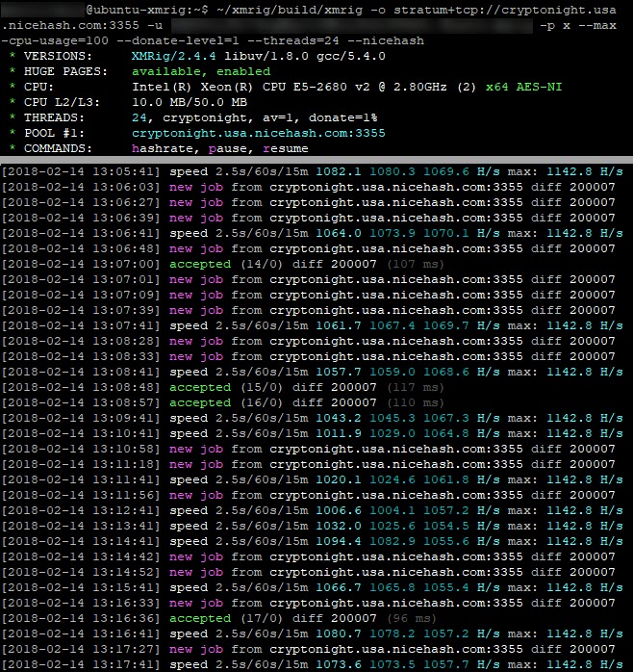
Task: Click 'new job' in the 13:07:09 line
Action: [x=196, y=296]
